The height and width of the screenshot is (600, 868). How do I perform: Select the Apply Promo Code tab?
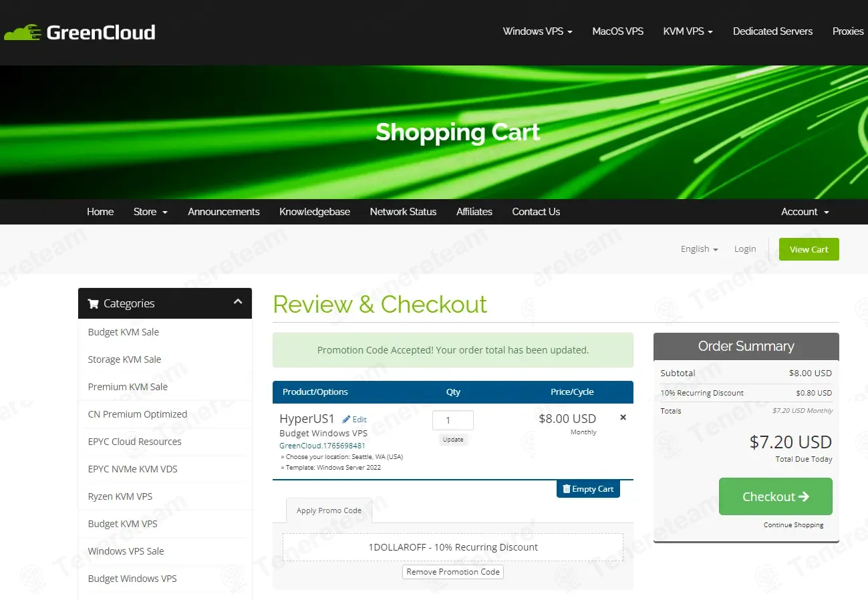[329, 510]
